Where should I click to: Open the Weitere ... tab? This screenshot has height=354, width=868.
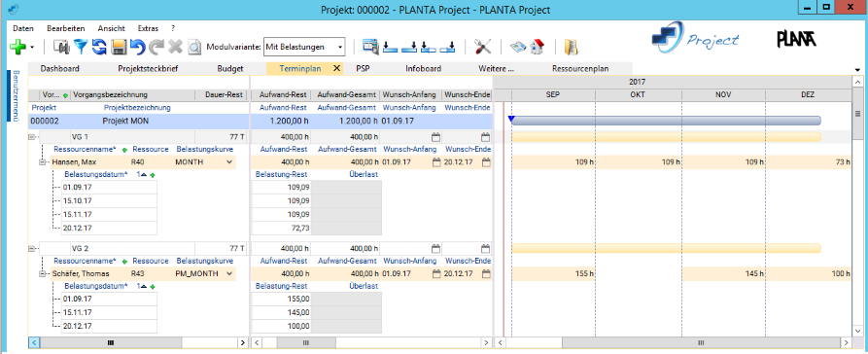[496, 69]
